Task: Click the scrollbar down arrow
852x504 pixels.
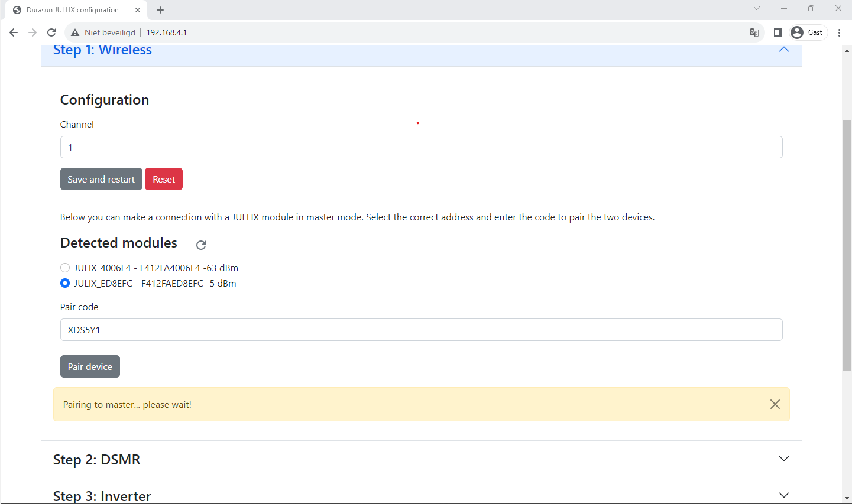Action: coord(847,498)
